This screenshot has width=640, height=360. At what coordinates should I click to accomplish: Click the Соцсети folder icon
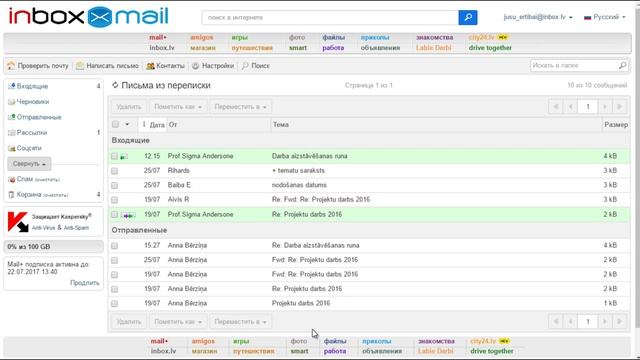click(x=11, y=148)
